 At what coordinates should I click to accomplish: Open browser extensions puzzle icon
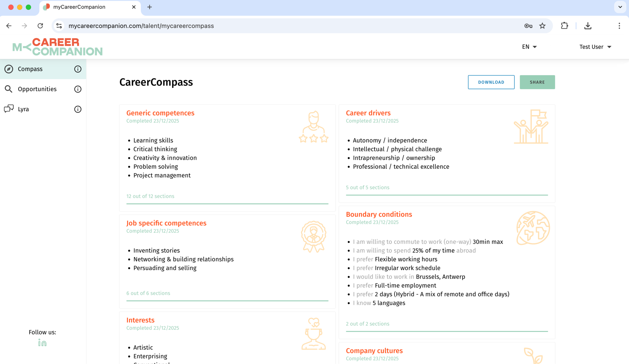pyautogui.click(x=564, y=26)
